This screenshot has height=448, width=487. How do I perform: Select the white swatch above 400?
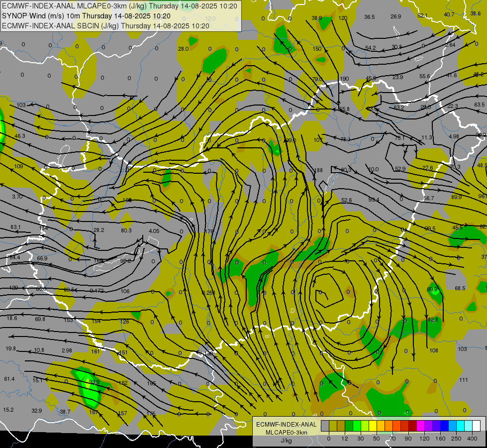pyautogui.click(x=477, y=426)
